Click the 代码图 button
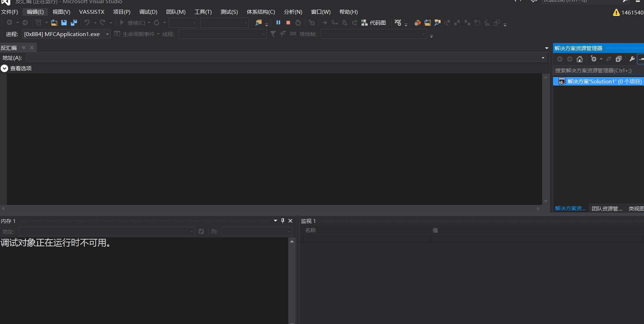The width and height of the screenshot is (644, 324). pos(373,23)
